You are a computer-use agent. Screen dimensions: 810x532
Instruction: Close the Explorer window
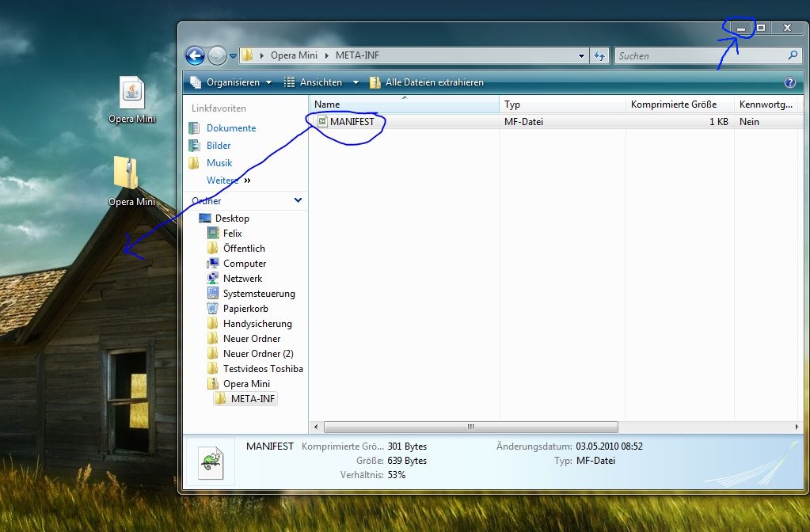[x=787, y=28]
